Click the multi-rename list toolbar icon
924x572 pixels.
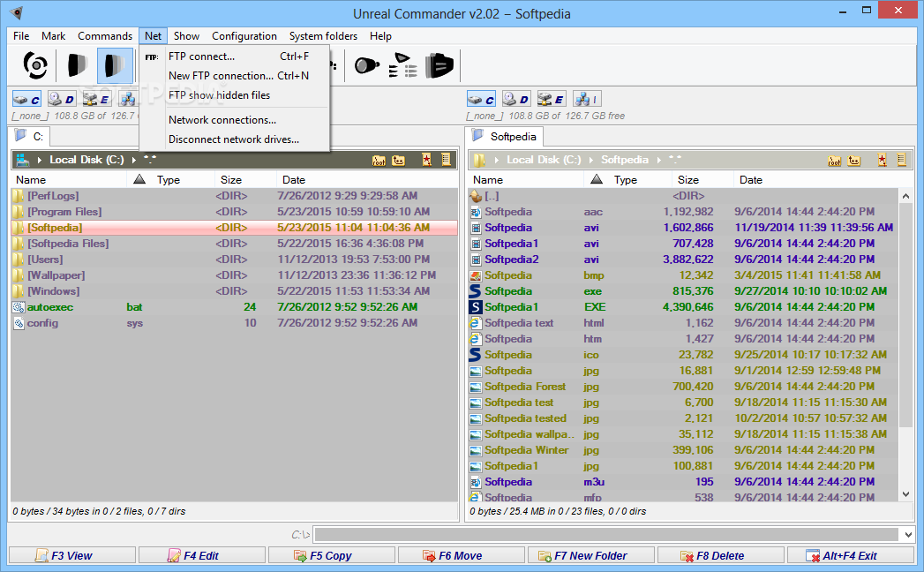pos(403,64)
